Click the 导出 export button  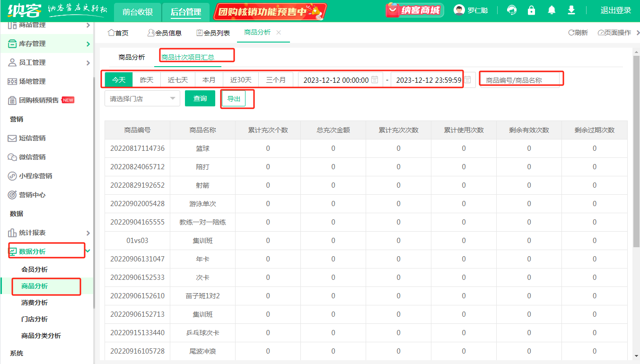[234, 99]
